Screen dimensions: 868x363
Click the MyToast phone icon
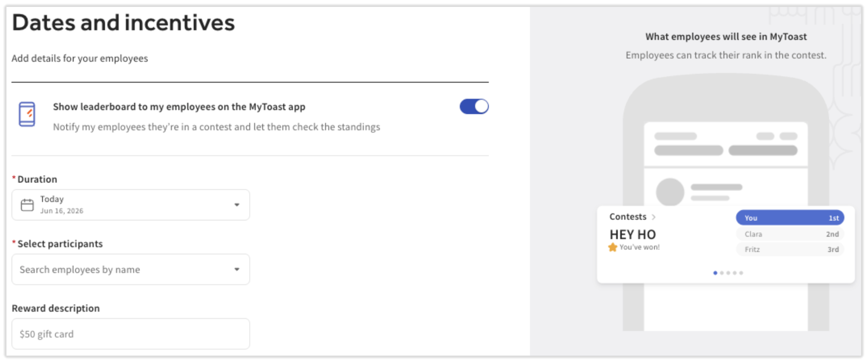point(27,114)
